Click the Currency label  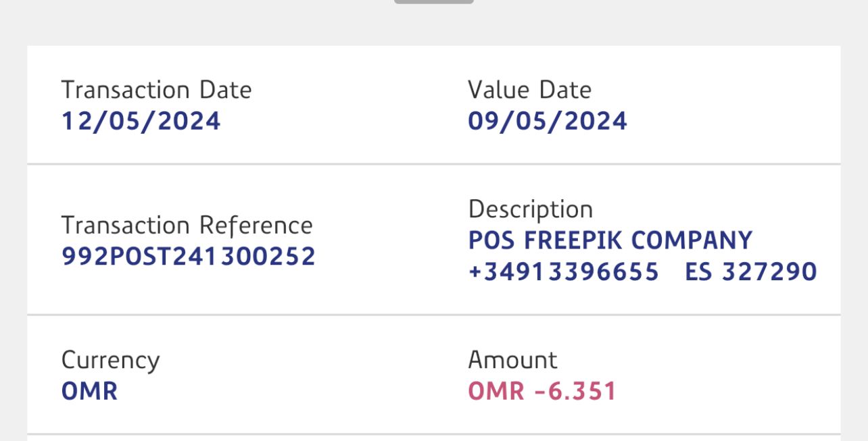click(110, 360)
